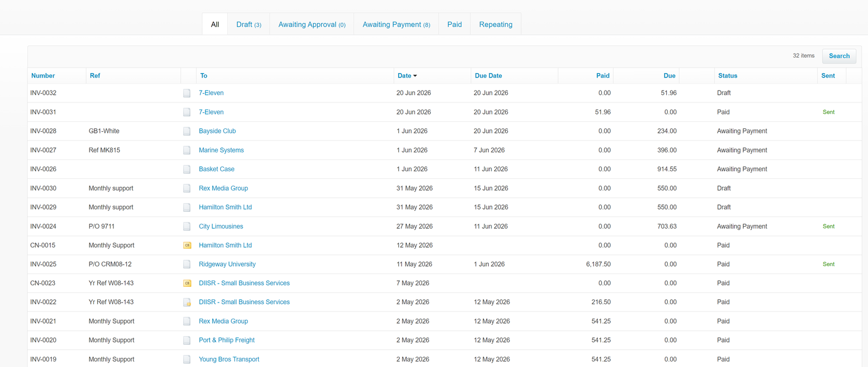Image resolution: width=868 pixels, height=367 pixels.
Task: Sort by Number column header
Action: pos(43,76)
